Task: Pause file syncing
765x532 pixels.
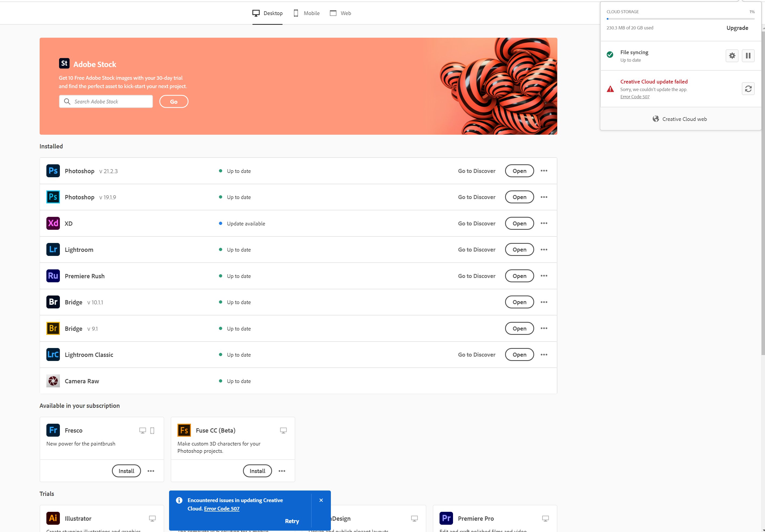Action: [x=748, y=55]
